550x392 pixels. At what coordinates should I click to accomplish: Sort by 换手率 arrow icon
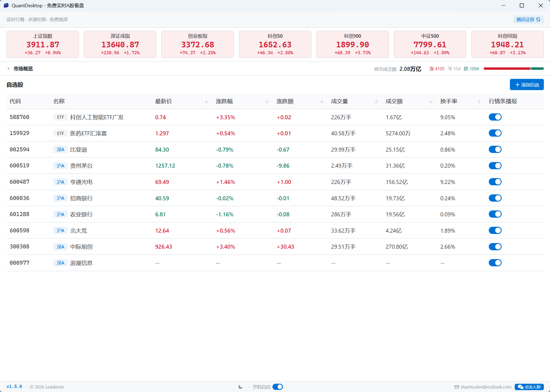(479, 101)
